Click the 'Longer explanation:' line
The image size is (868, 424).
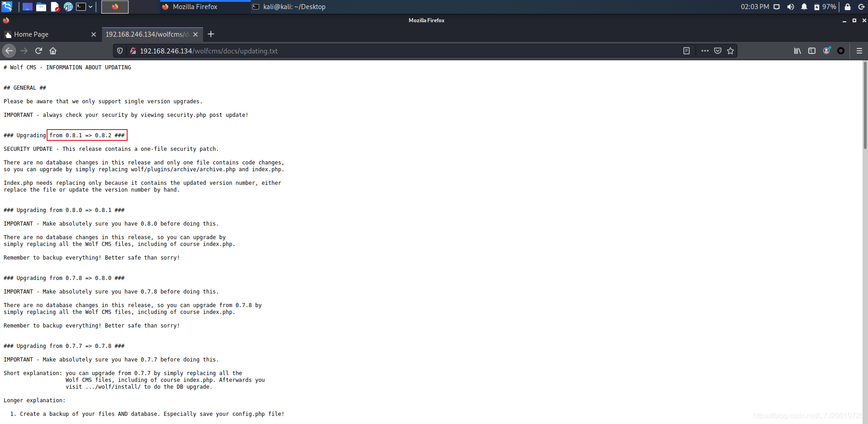click(x=34, y=400)
